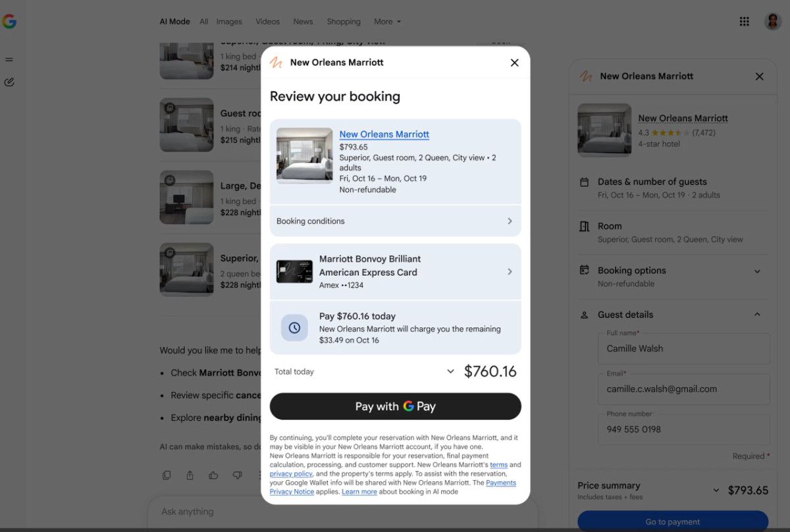Switch to Videos tab
790x532 pixels.
(268, 22)
